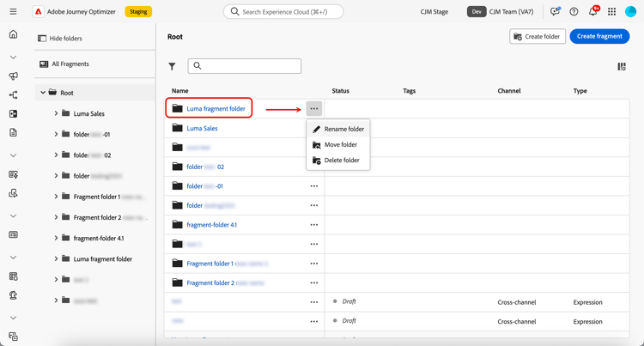Collapse the first sidebar section chevron
Screen dimensions: 644x346
13,57
